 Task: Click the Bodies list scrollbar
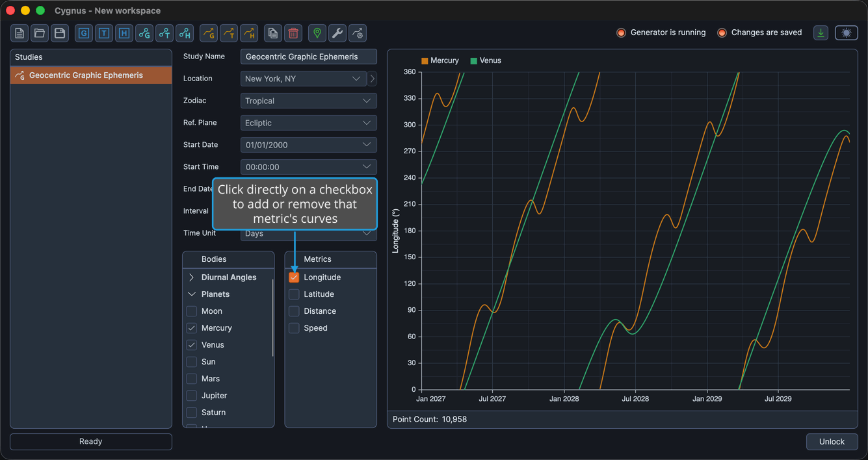(x=272, y=318)
